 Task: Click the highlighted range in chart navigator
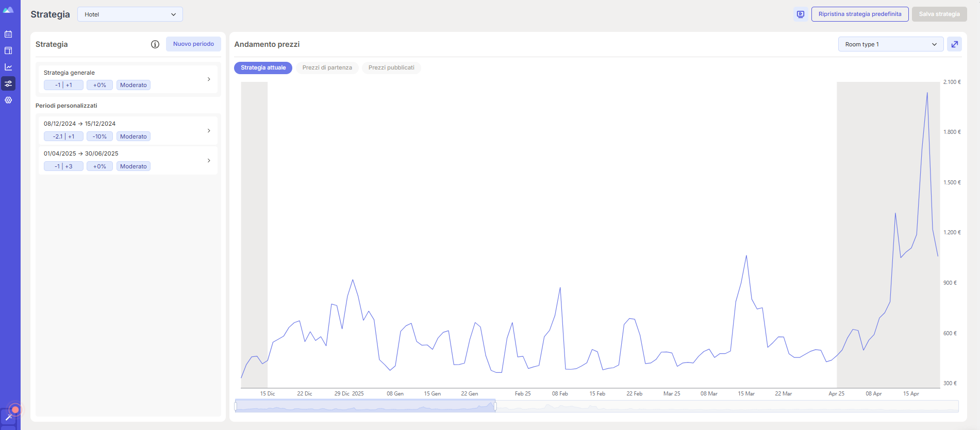tap(366, 406)
